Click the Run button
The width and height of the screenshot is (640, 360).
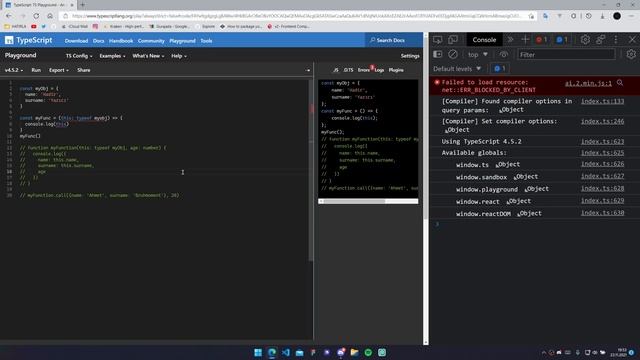36,70
